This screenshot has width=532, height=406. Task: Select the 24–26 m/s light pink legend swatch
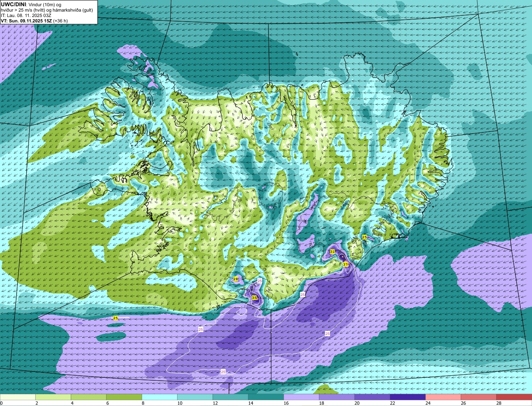[x=443, y=397]
